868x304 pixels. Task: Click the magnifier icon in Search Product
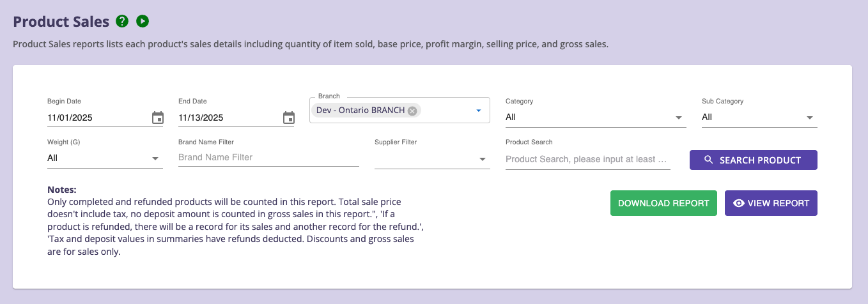pos(708,160)
